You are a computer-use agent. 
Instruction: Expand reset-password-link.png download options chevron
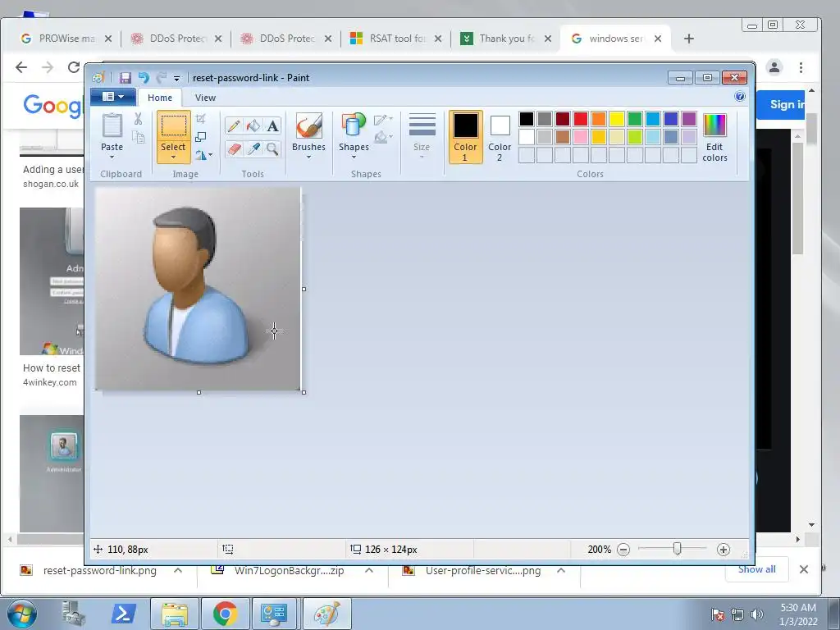coord(178,571)
